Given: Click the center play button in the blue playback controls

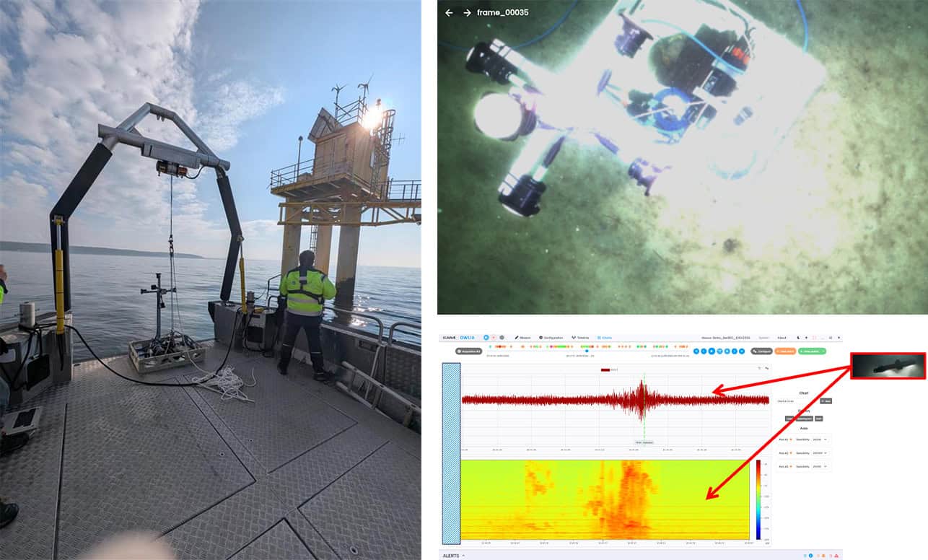Looking at the screenshot, I should click(712, 351).
